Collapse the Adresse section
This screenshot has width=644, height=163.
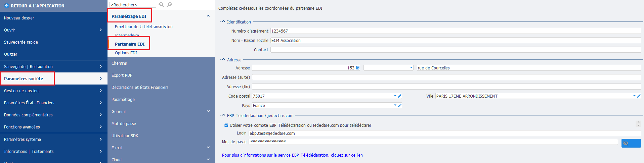(223, 60)
